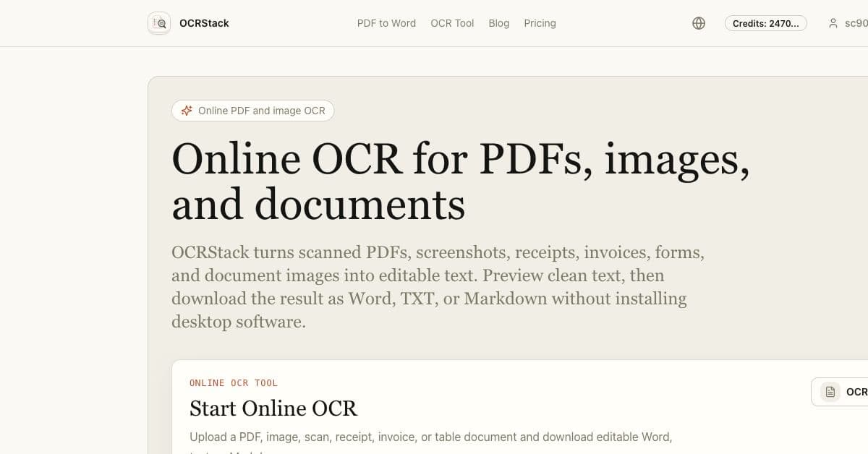Open the language globe icon
This screenshot has height=454, width=868.
tap(699, 23)
